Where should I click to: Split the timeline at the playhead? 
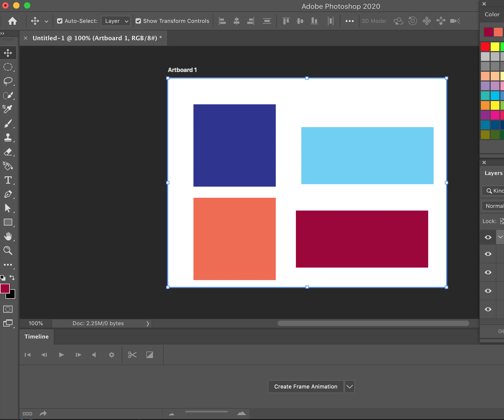(x=132, y=355)
